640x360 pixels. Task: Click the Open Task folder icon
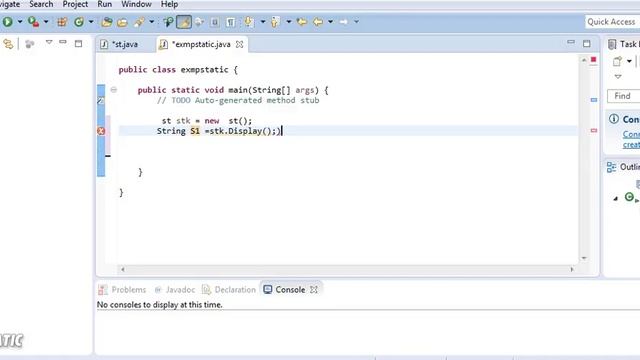(122, 22)
